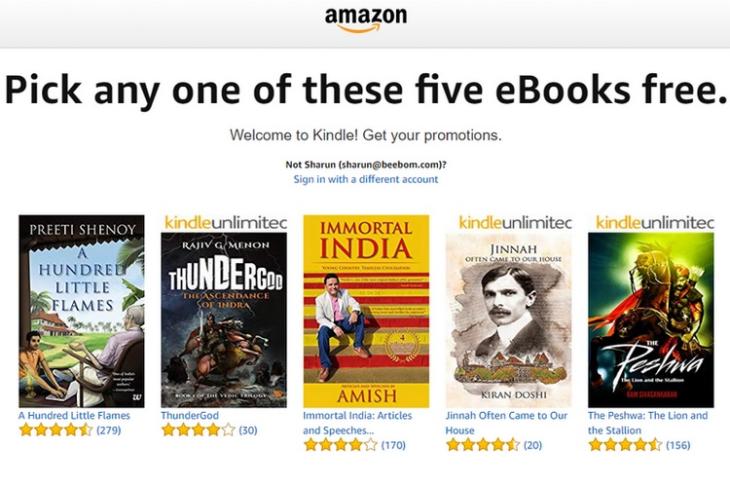Open Immortal India: Articles and Speeches link
730x487 pixels.
[358, 423]
